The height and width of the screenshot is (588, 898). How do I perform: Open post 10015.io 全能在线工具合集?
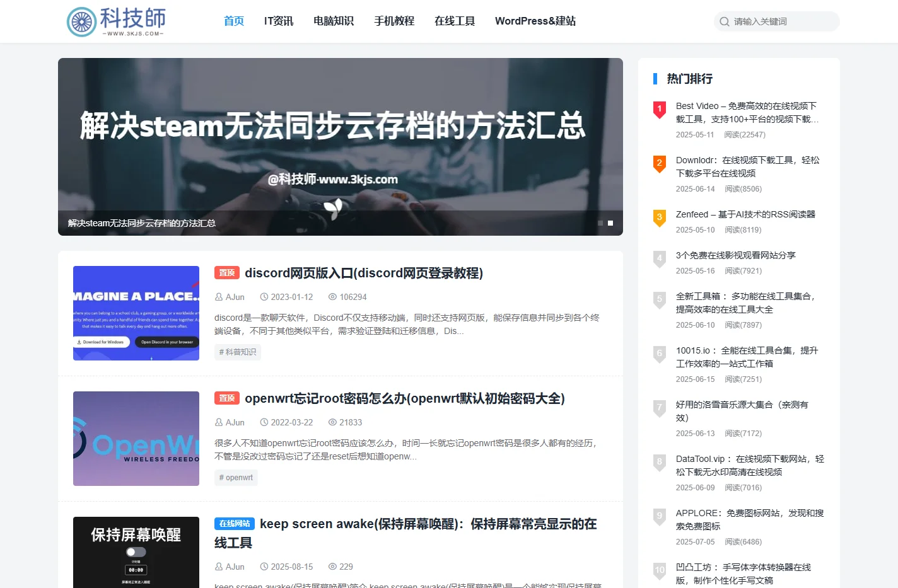pos(747,357)
